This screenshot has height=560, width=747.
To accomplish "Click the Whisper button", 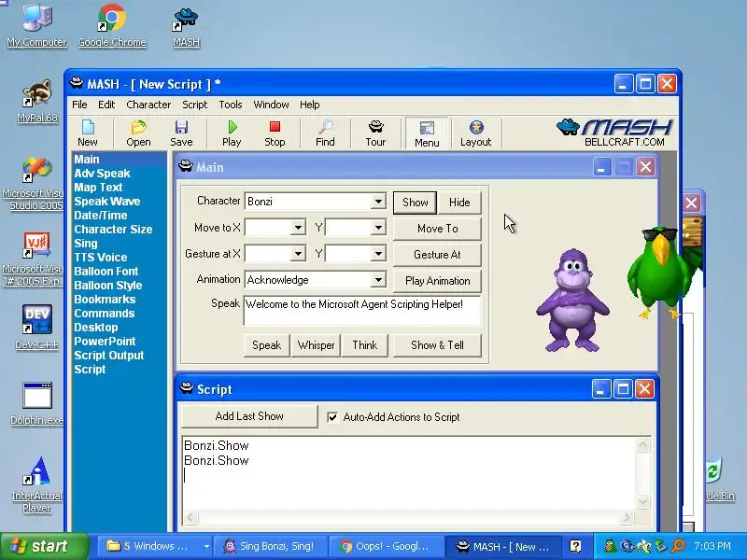I will [317, 345].
